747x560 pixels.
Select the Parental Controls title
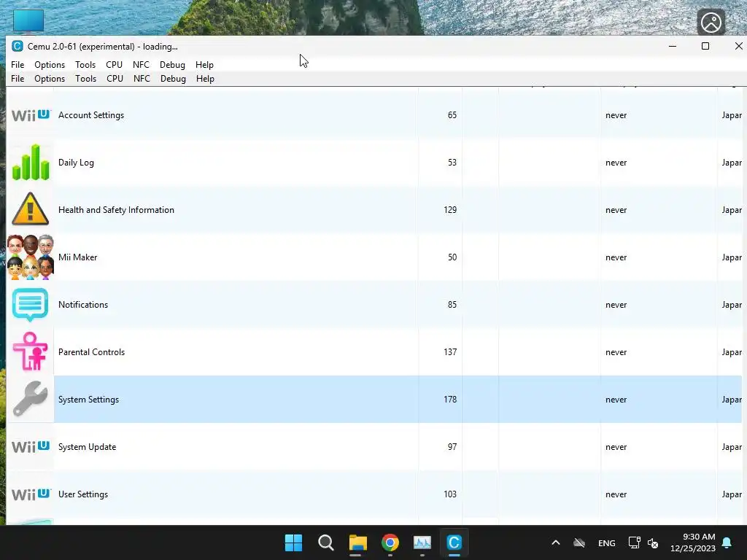pos(91,352)
